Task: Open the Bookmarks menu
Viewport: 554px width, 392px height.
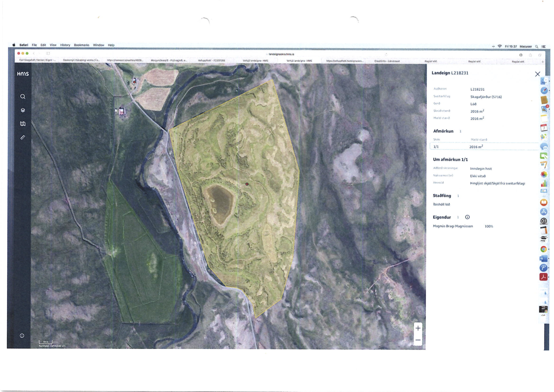Action: point(81,45)
